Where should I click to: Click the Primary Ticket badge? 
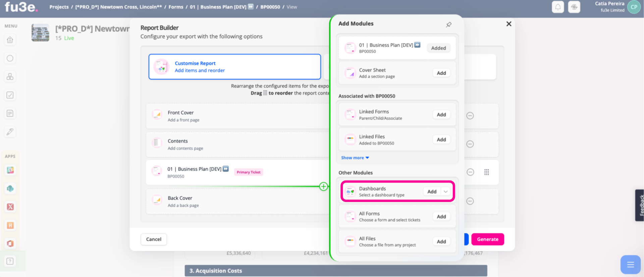249,172
